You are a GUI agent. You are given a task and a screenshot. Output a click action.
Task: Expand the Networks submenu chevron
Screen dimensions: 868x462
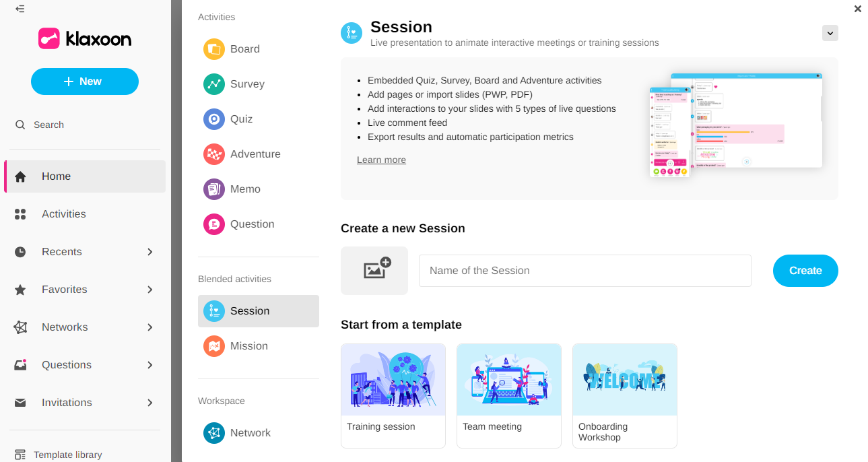pyautogui.click(x=150, y=327)
